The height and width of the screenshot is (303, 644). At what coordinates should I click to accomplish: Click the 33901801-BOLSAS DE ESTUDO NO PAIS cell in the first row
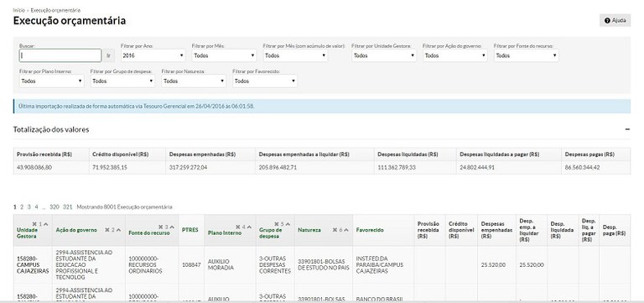click(324, 264)
